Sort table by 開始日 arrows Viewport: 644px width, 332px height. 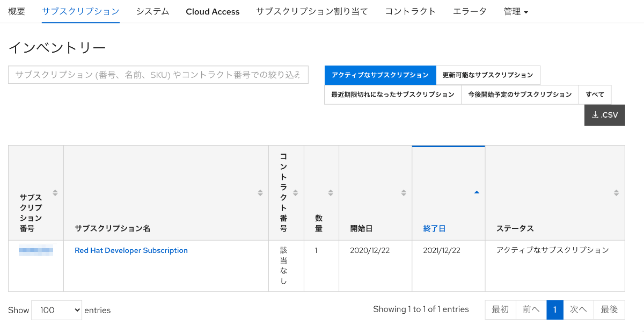404,193
